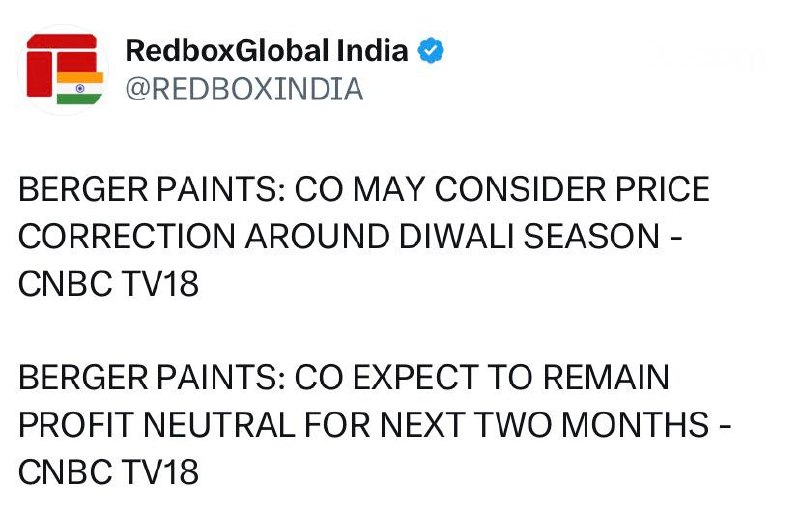The height and width of the screenshot is (512, 800).
Task: Click the words NEXT TWO MONTHS
Action: tap(544, 425)
